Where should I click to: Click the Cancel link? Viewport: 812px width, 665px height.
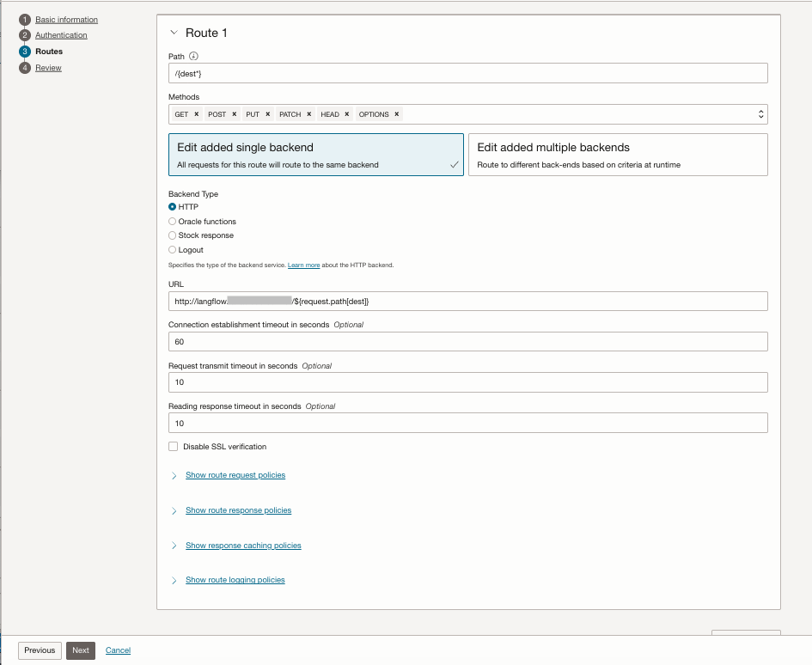click(118, 650)
